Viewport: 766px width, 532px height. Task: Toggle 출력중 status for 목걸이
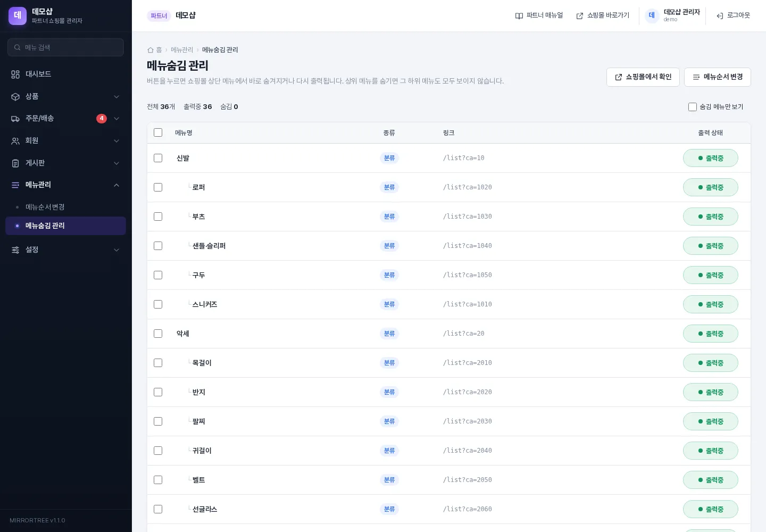click(711, 363)
